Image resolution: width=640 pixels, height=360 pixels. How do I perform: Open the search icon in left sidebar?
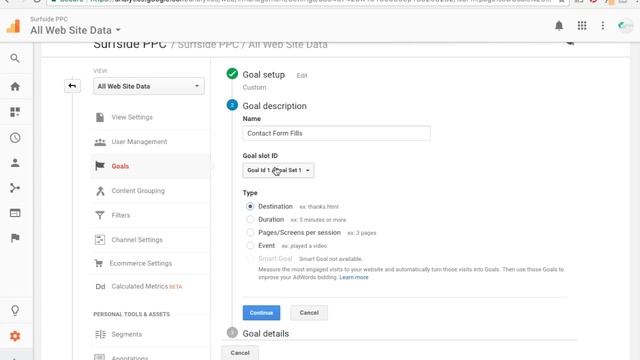[x=15, y=58]
